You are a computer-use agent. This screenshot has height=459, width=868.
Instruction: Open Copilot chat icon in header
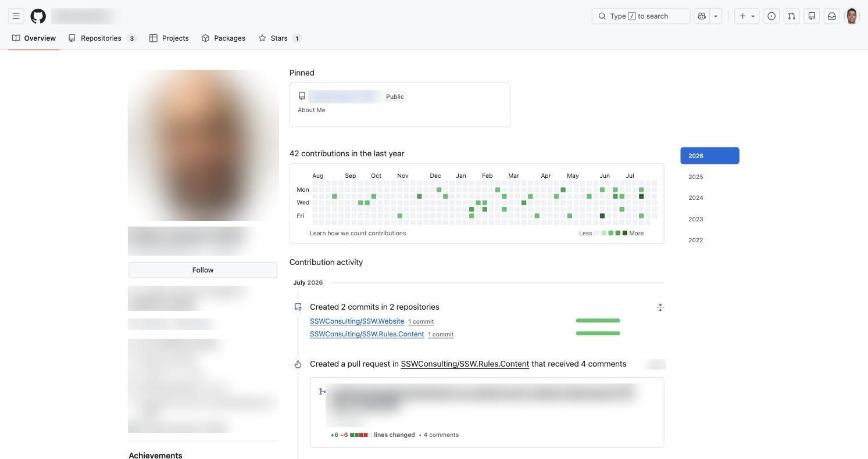tap(702, 16)
